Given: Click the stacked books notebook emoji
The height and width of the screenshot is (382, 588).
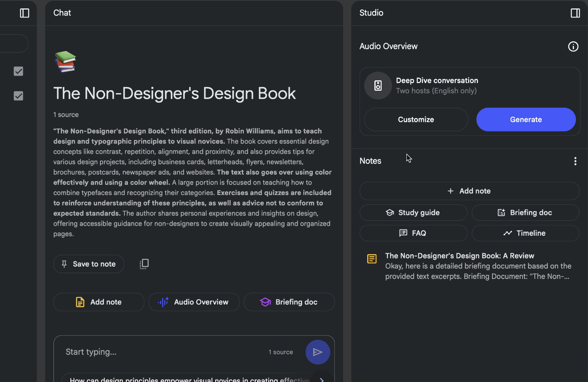Looking at the screenshot, I should pyautogui.click(x=65, y=62).
